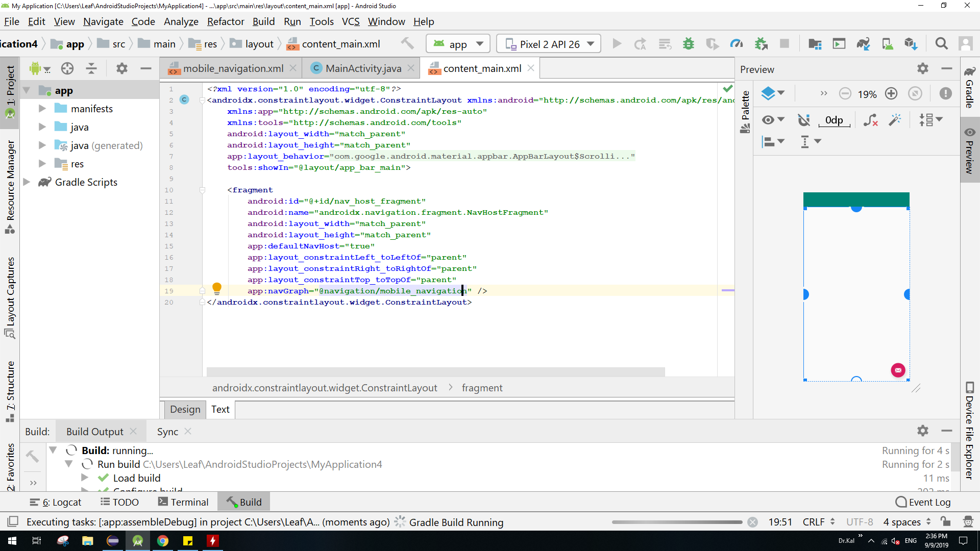The height and width of the screenshot is (551, 980).
Task: Expand Gradle Scripts node
Action: pos(27,182)
